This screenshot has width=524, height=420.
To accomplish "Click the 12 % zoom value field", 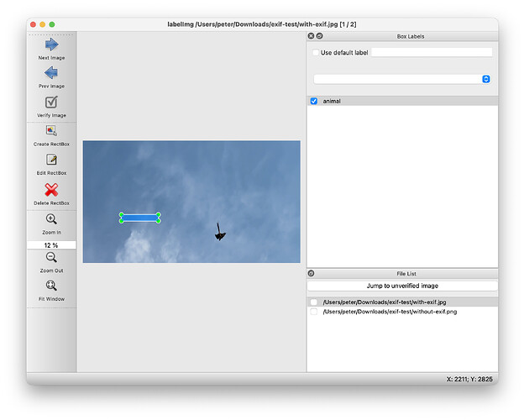I will click(x=51, y=245).
